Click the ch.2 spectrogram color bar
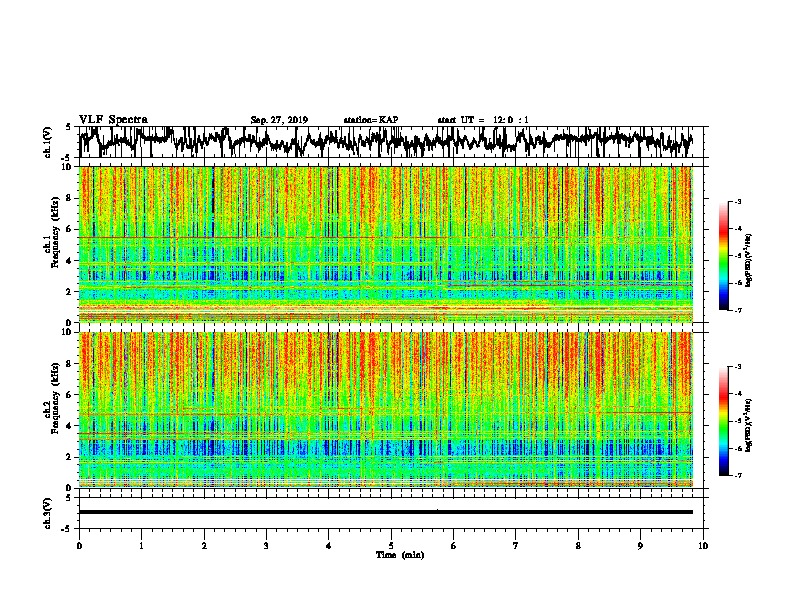Image resolution: width=792 pixels, height=612 pixels. pos(723,421)
